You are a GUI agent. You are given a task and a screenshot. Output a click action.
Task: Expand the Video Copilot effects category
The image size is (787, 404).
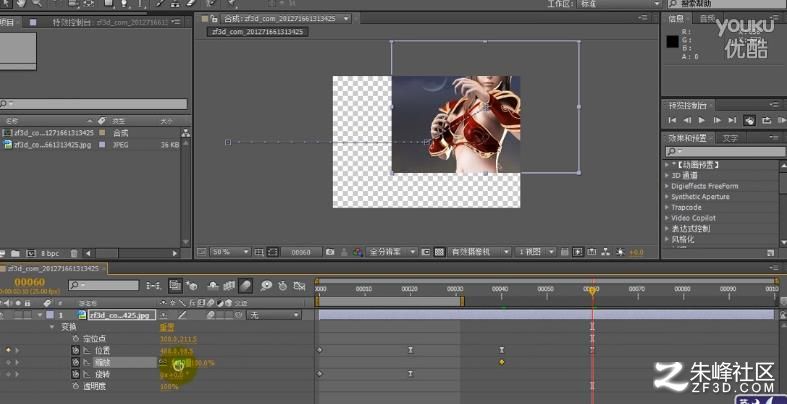[667, 218]
